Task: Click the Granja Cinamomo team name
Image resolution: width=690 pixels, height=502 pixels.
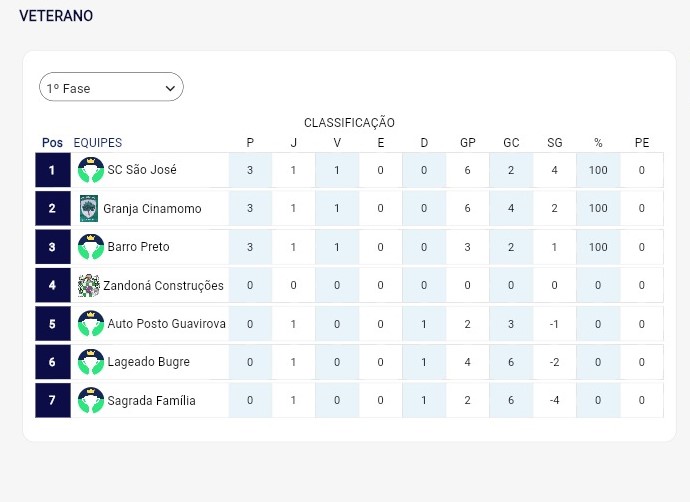Action: (x=154, y=209)
